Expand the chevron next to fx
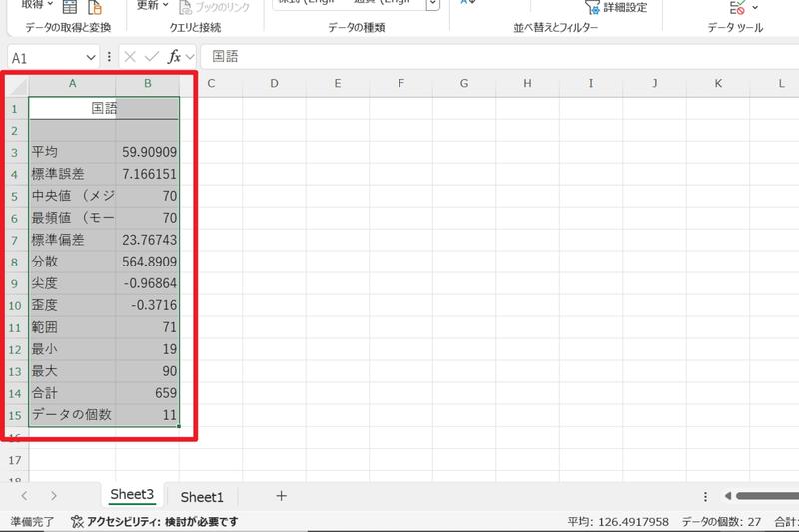 [190, 57]
